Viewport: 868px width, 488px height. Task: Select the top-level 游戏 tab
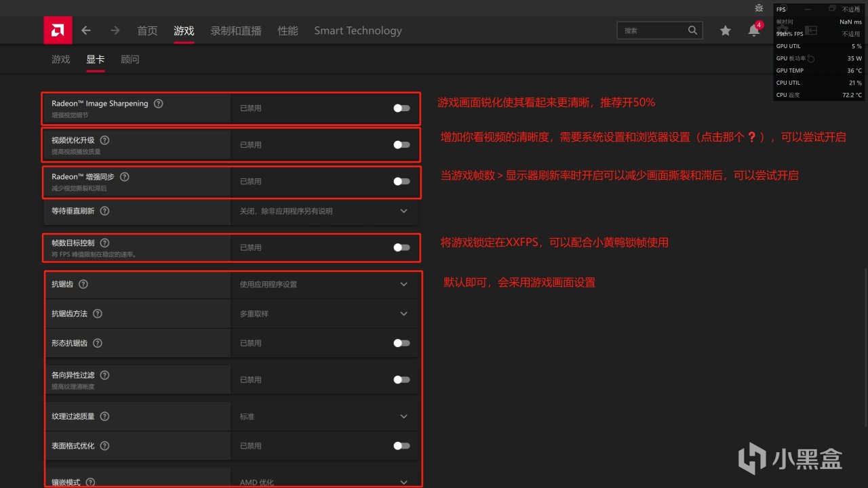click(x=184, y=30)
